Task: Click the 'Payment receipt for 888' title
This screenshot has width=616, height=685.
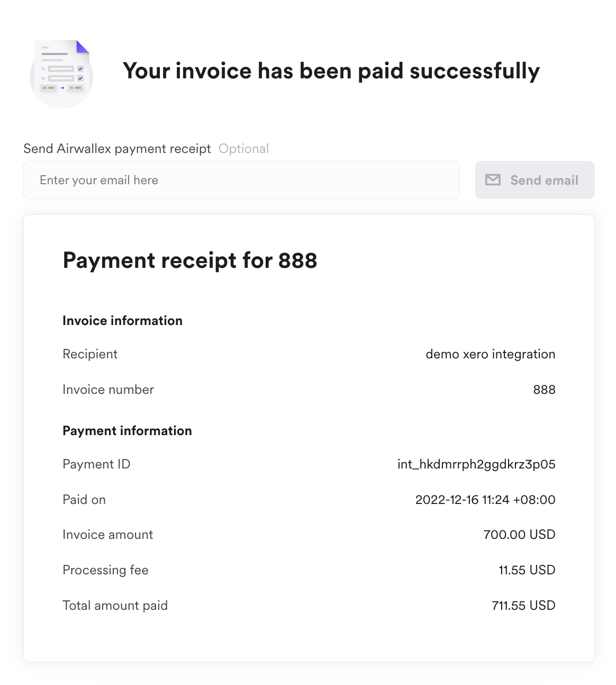Action: coord(190,260)
